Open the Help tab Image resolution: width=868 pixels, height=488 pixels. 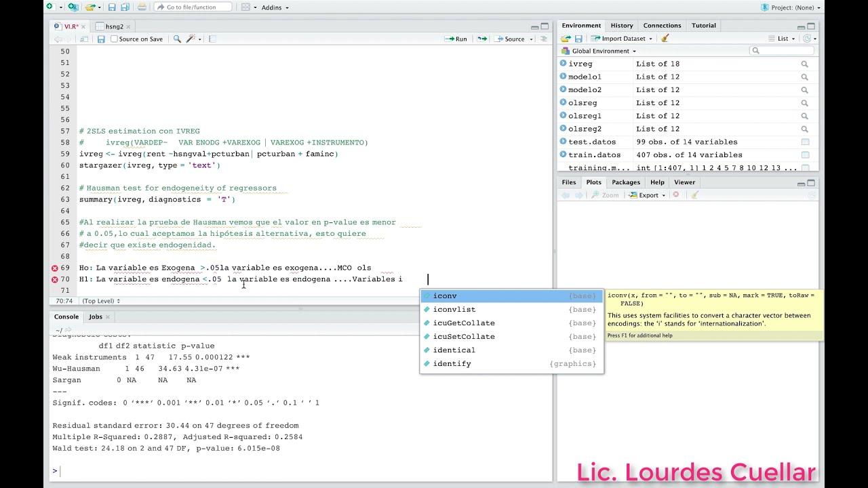[657, 182]
